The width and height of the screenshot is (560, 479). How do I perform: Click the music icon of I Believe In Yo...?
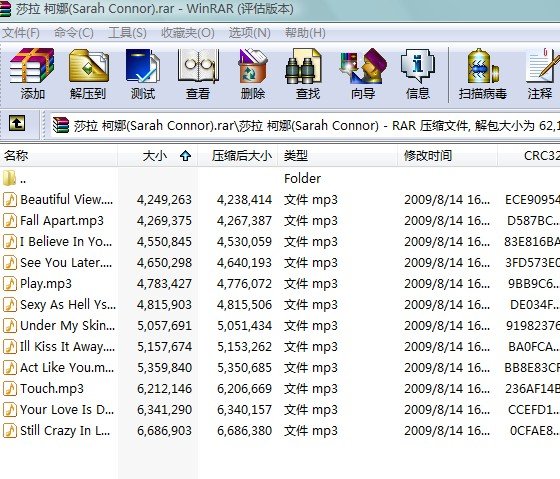(10, 241)
